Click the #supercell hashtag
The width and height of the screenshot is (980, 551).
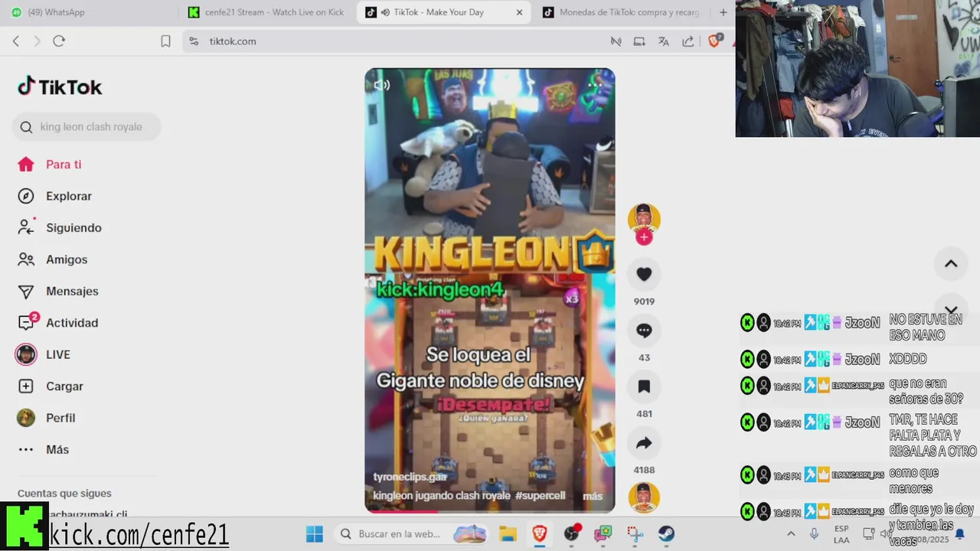click(541, 496)
